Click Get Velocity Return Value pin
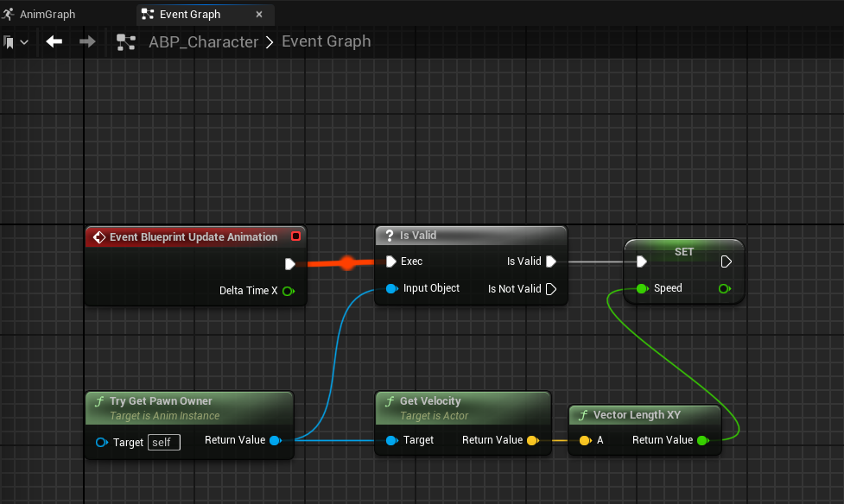Image resolution: width=844 pixels, height=504 pixels. (x=533, y=440)
